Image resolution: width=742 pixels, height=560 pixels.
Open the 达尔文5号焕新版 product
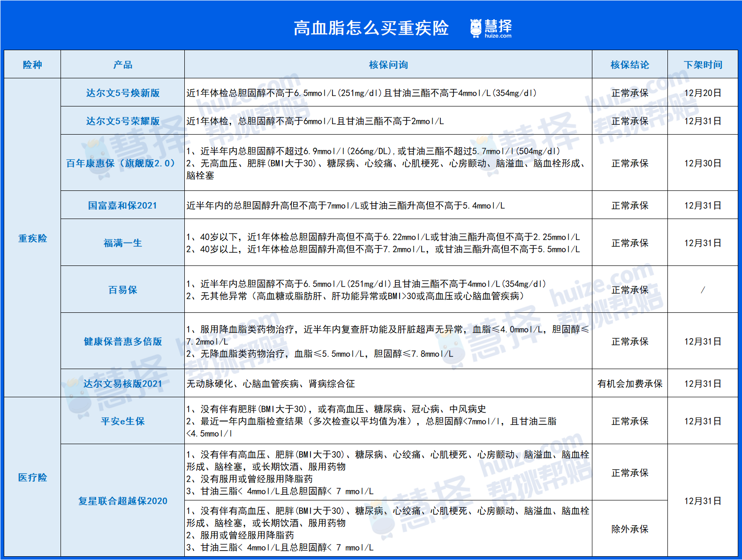coord(122,93)
